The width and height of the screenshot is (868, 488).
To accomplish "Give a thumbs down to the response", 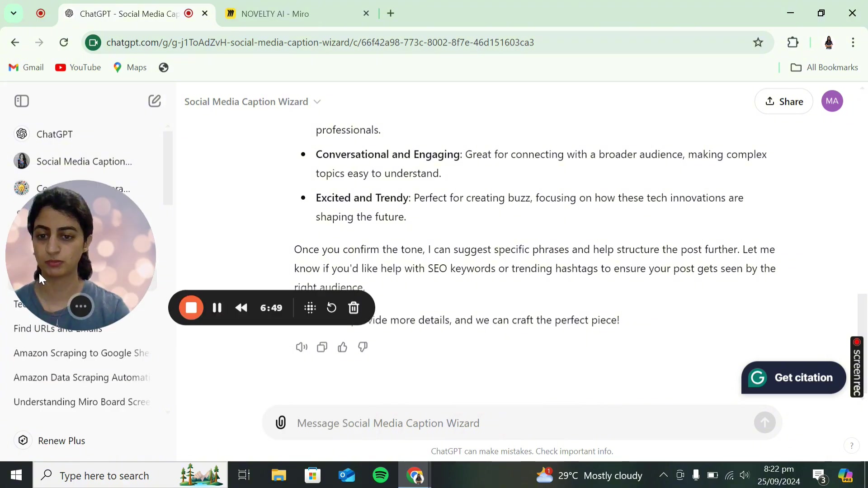I will click(363, 347).
